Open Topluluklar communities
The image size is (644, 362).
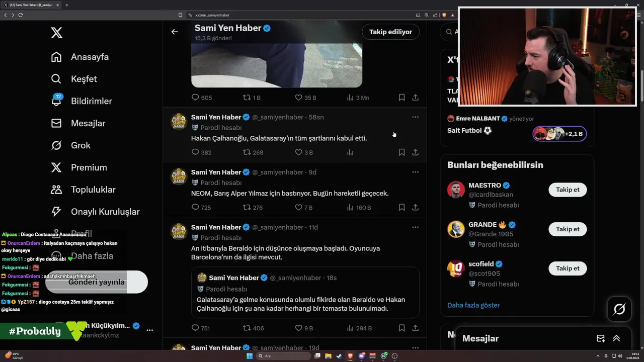pos(83,190)
